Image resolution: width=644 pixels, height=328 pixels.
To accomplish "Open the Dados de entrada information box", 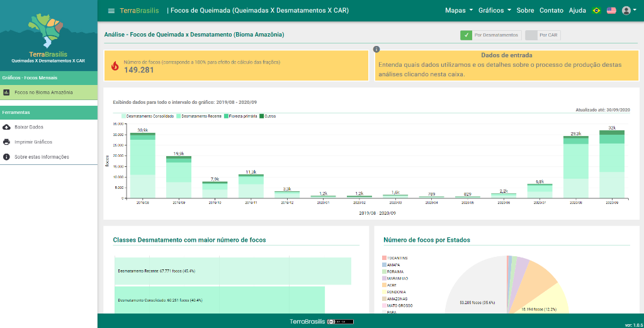I will 507,65.
